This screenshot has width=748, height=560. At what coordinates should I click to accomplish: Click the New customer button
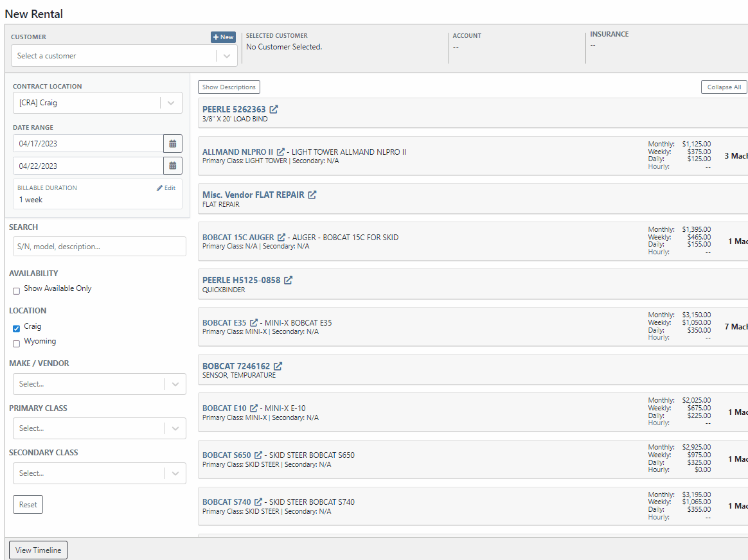coord(223,37)
